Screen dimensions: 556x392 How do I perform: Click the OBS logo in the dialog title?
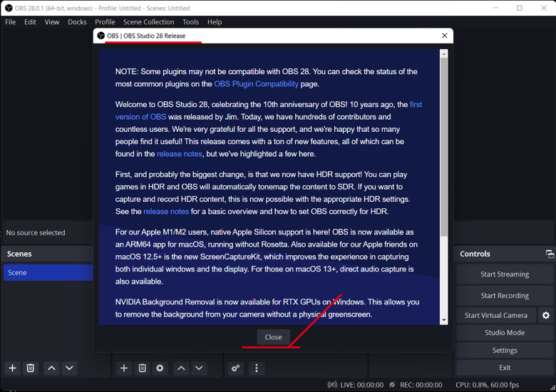tap(101, 36)
